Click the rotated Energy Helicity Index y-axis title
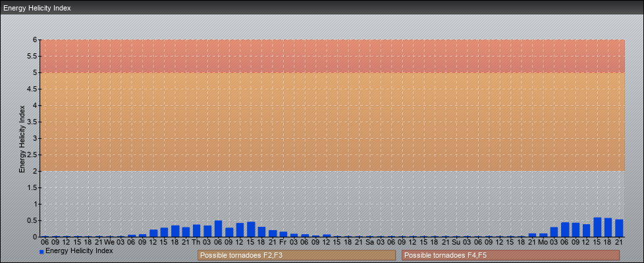Viewport: 644px width, 263px height. [x=22, y=138]
